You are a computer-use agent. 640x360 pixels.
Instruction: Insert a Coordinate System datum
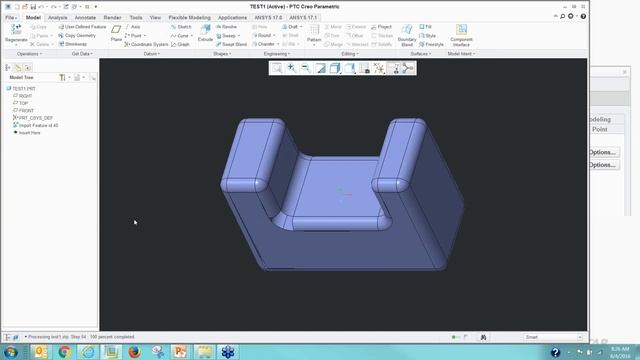coord(147,44)
